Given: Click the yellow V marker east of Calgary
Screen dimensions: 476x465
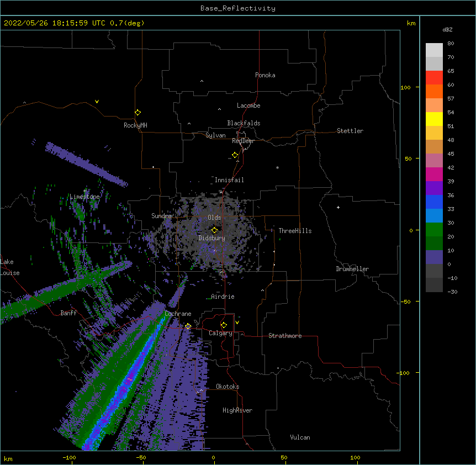Looking at the screenshot, I should (237, 323).
